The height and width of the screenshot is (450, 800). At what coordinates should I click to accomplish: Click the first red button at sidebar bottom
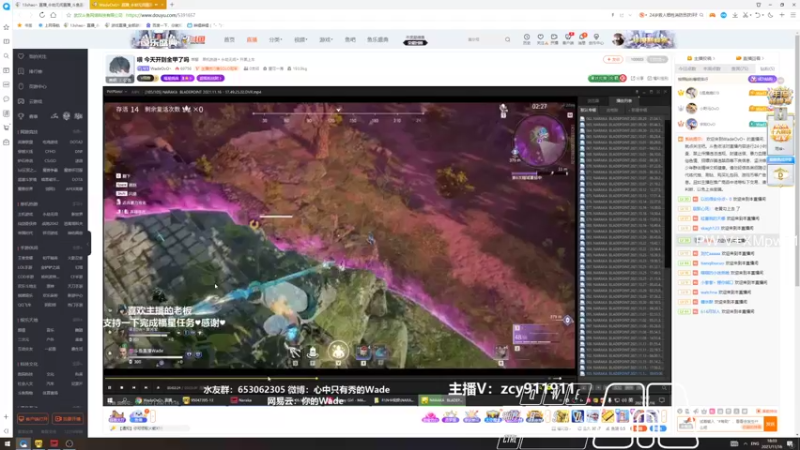pos(33,419)
